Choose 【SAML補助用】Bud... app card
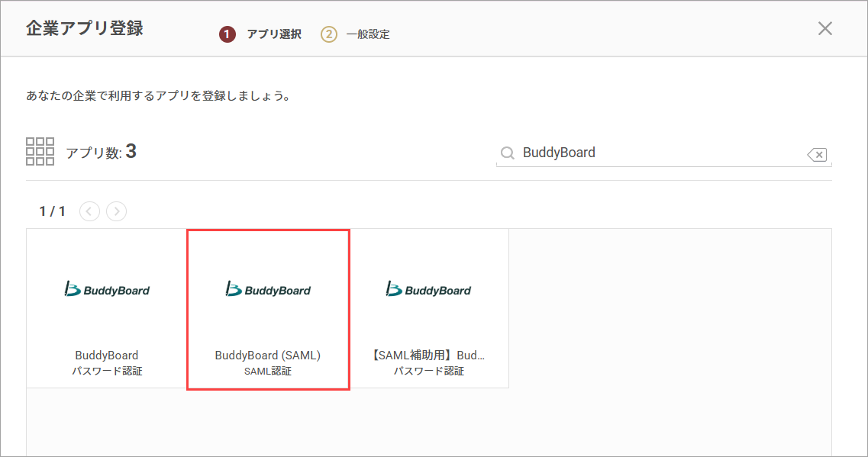868x457 pixels. (428, 308)
